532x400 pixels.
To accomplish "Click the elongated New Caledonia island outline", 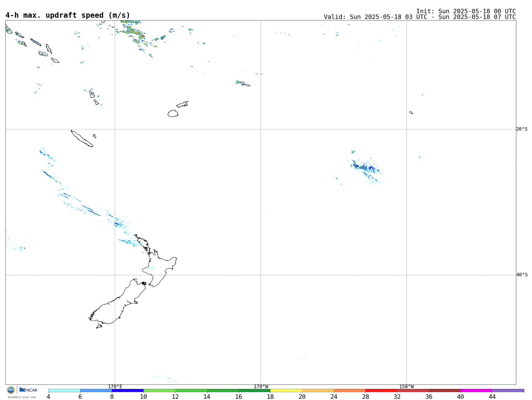I will click(x=82, y=138).
